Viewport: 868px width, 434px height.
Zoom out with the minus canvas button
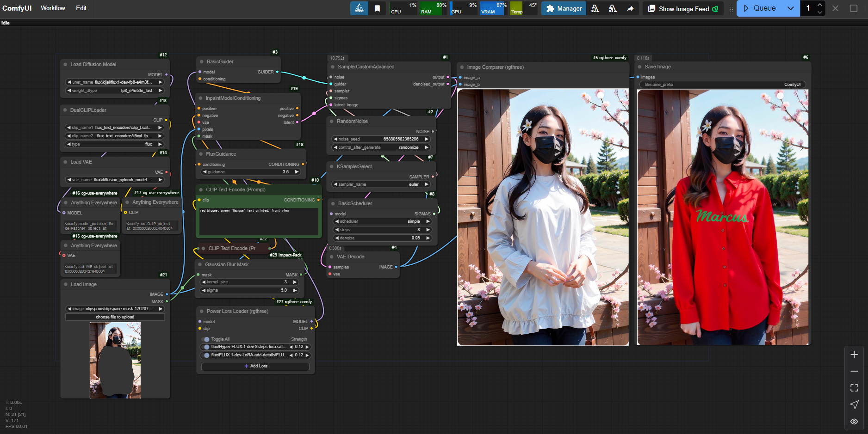854,371
